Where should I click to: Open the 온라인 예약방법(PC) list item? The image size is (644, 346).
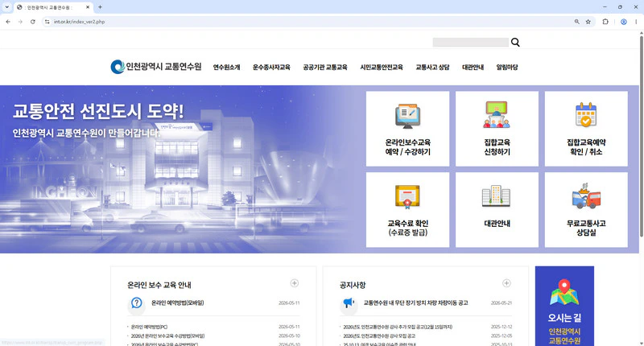[x=149, y=327]
